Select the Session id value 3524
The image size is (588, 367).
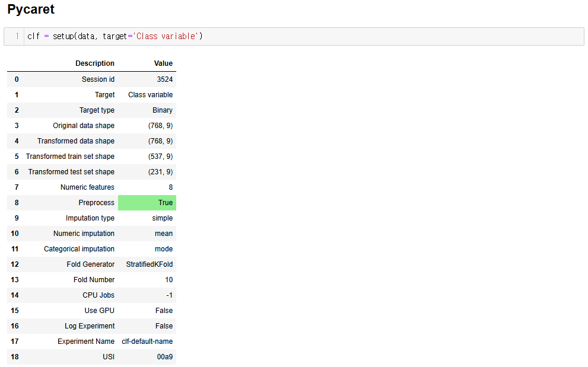point(164,79)
